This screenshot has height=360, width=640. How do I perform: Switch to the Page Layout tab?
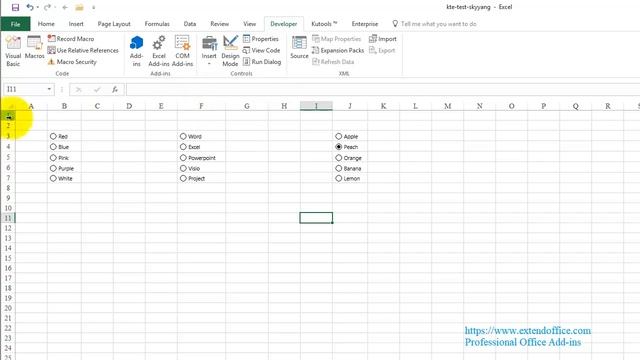tap(114, 24)
